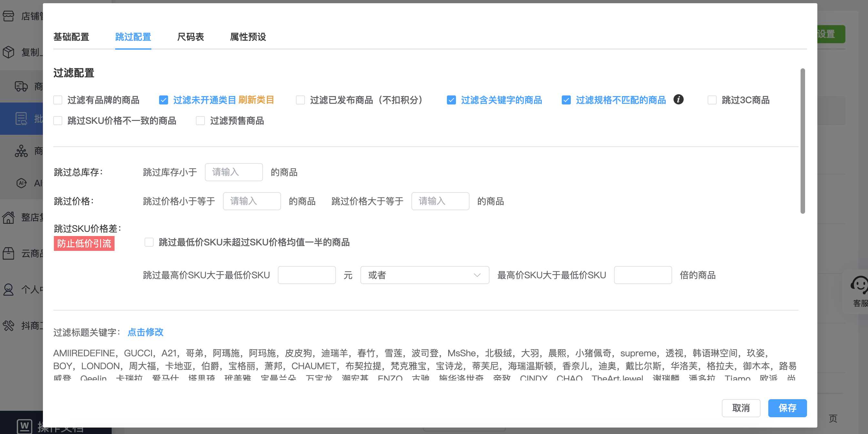Click the house-shaped 整店复制 icon

8,218
